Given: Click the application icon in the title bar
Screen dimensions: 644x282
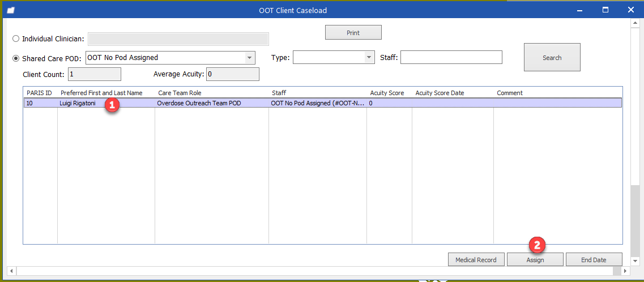Looking at the screenshot, I should (x=11, y=10).
